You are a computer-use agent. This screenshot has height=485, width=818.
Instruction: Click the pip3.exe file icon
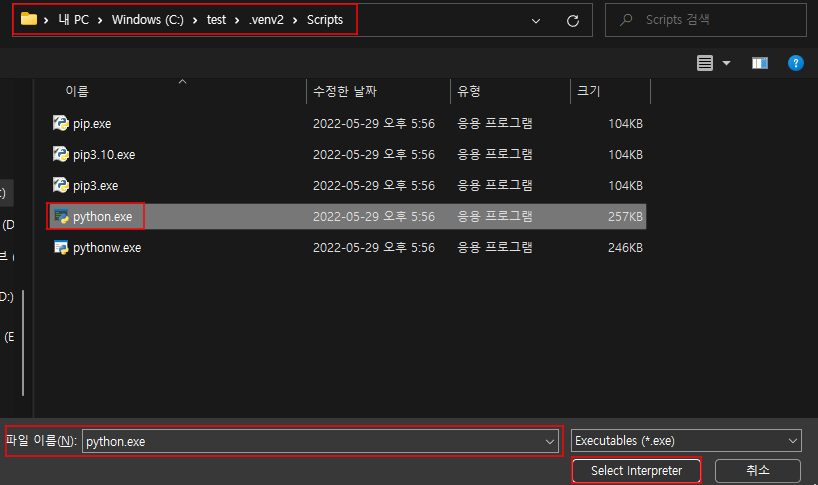coord(61,185)
